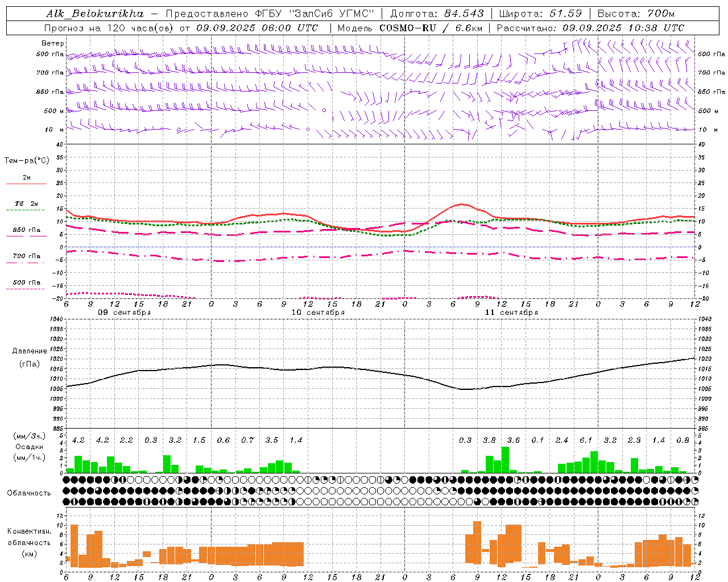Click the precipitation total 1.5
The width and height of the screenshot is (728, 582).
click(199, 440)
